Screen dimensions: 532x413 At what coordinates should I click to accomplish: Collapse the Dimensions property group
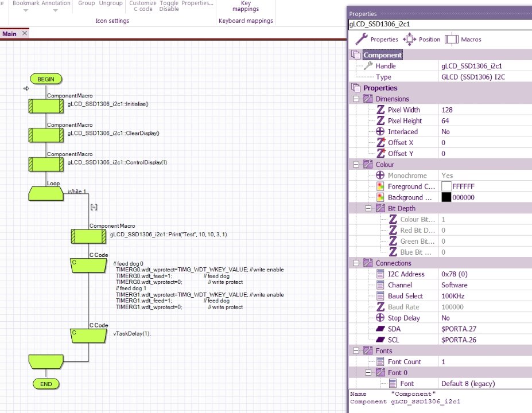click(356, 99)
